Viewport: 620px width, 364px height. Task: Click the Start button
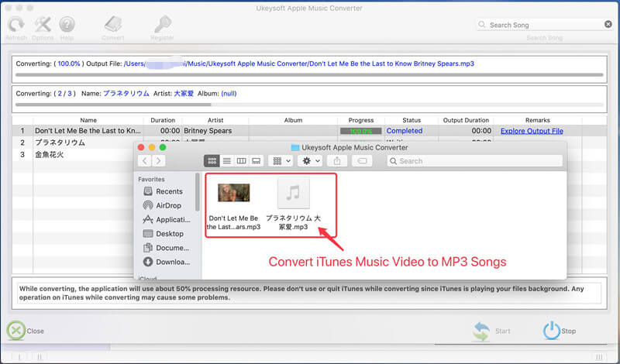click(491, 331)
